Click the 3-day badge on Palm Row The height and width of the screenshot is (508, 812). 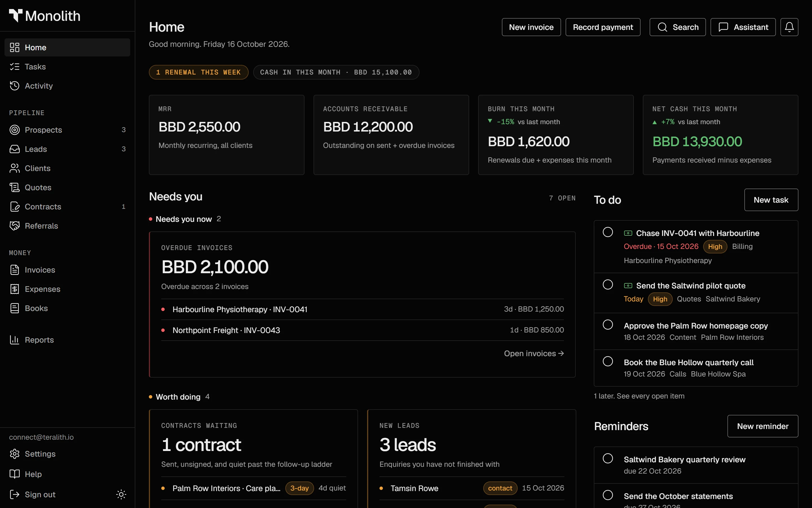(x=299, y=488)
